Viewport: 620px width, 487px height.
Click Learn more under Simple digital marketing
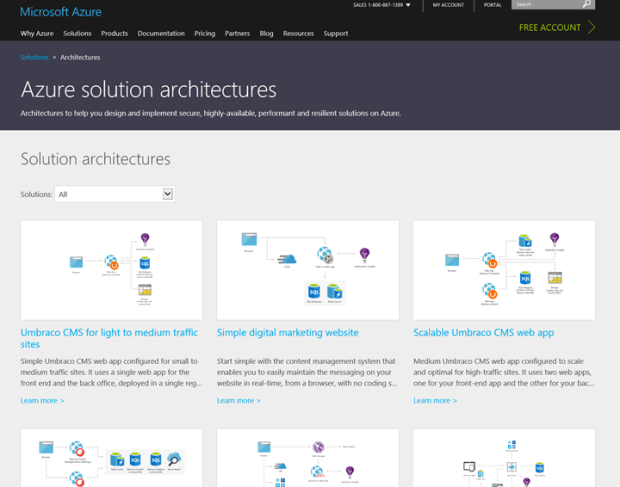click(x=238, y=400)
